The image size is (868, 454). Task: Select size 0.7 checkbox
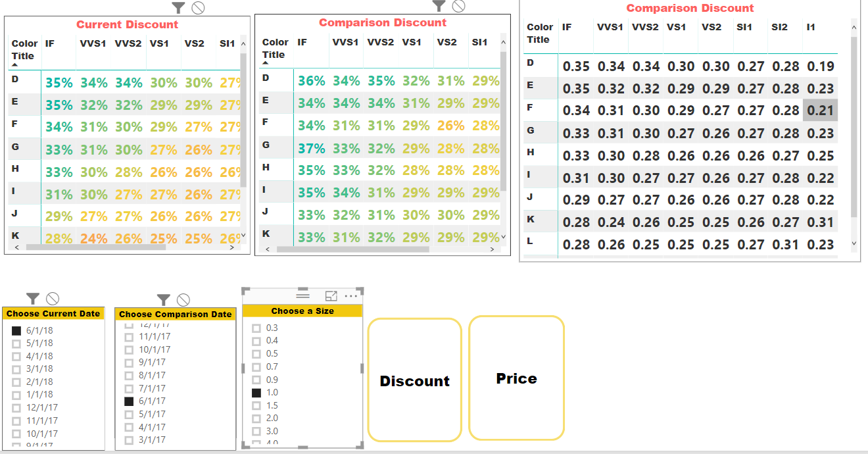click(x=256, y=366)
